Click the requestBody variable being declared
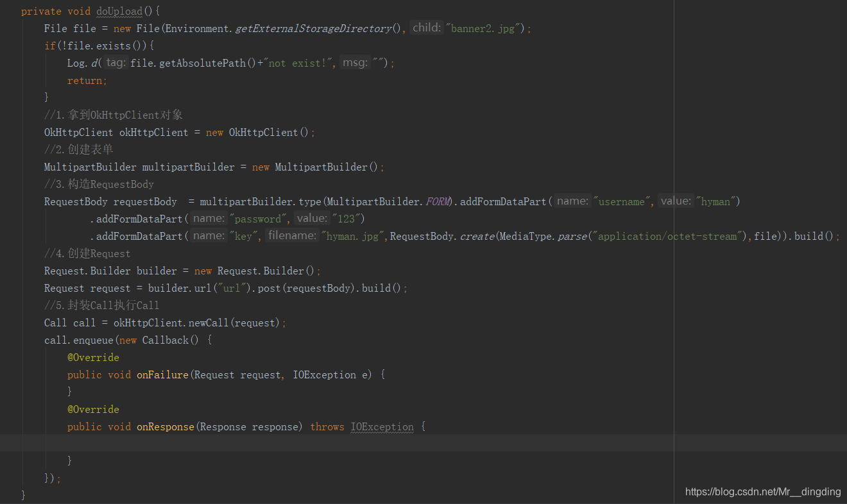This screenshot has height=504, width=847. (145, 202)
